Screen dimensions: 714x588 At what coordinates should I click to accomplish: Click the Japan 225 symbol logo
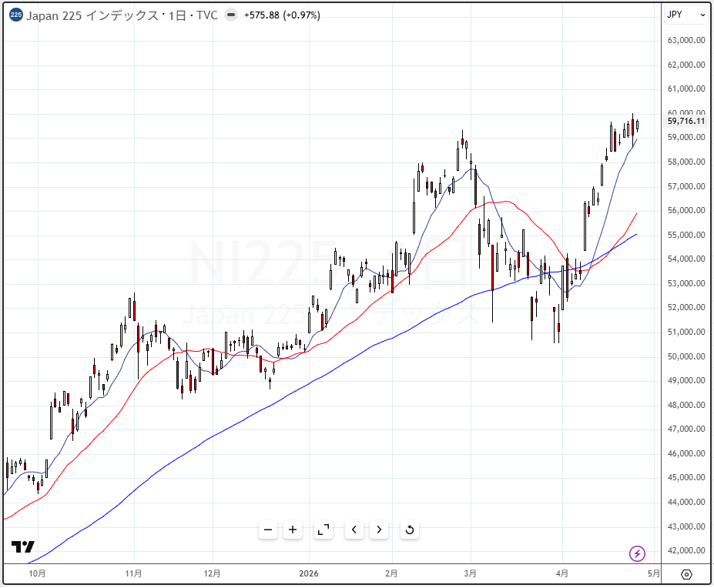click(x=15, y=15)
